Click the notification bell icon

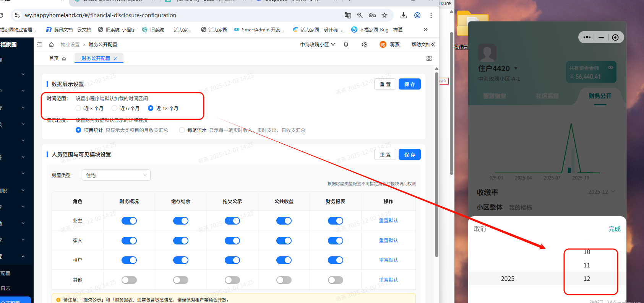(x=346, y=44)
